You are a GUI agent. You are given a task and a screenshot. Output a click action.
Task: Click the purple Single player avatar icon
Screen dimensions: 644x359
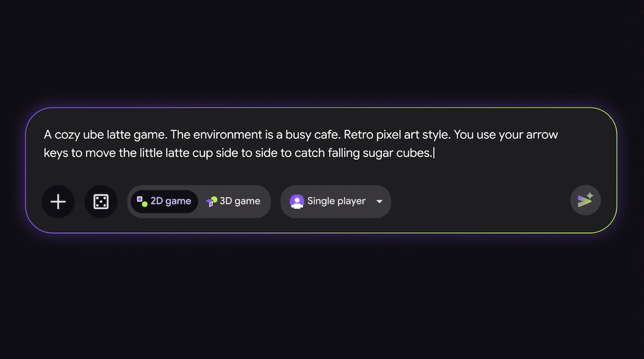click(x=297, y=201)
